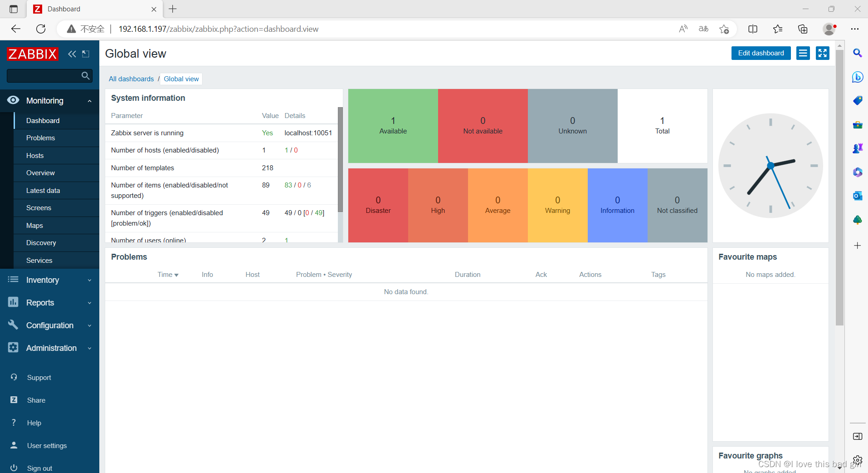The image size is (868, 473).
Task: Click the sidebar search magnifier icon
Action: [85, 75]
